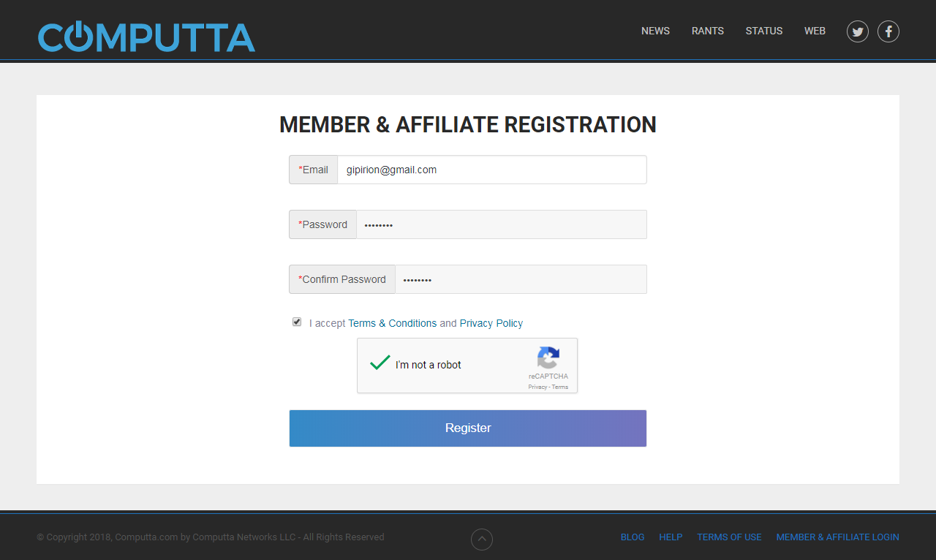The height and width of the screenshot is (560, 936).
Task: Focus the Confirm Password input field
Action: point(521,279)
